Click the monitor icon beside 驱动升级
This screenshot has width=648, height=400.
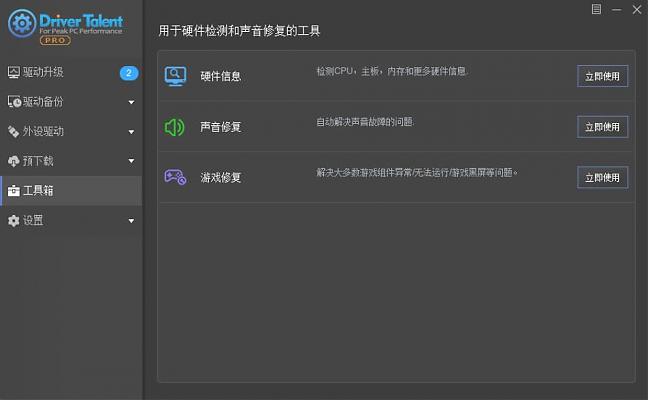tap(13, 72)
